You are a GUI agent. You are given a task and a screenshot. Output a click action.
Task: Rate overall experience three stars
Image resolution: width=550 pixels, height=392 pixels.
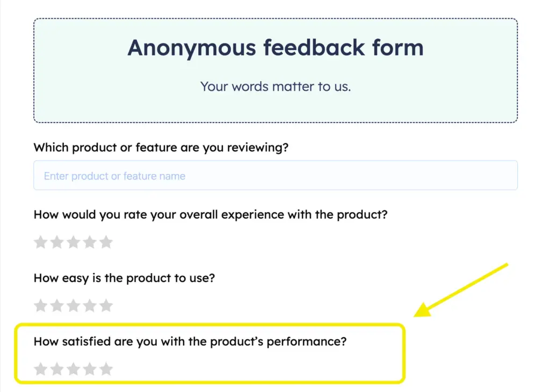(x=73, y=242)
